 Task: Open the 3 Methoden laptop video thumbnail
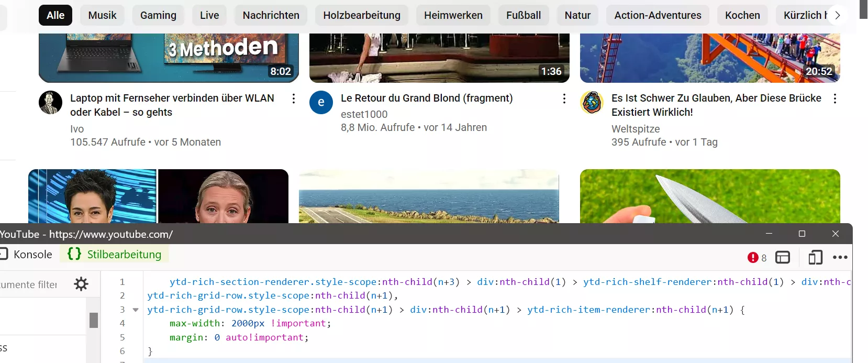169,58
